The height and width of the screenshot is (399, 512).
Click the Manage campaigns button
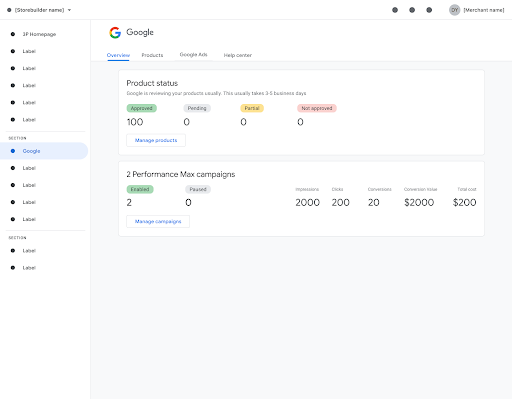tap(158, 221)
